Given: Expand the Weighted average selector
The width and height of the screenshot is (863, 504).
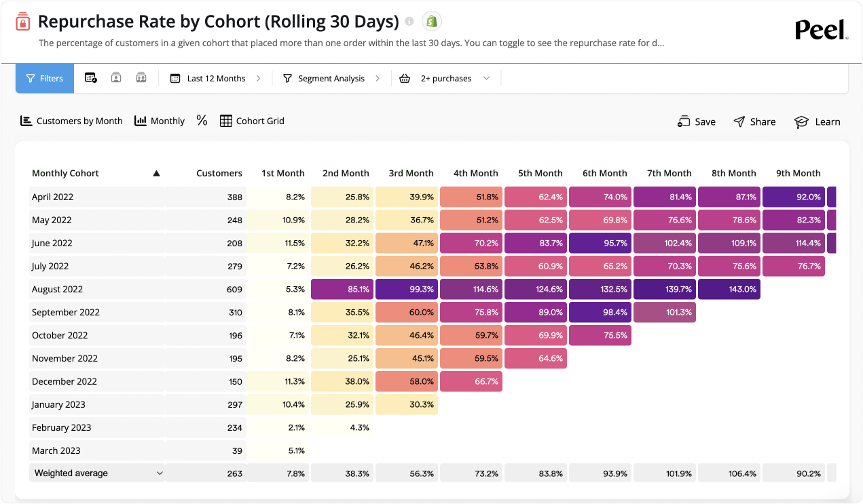Looking at the screenshot, I should [160, 473].
